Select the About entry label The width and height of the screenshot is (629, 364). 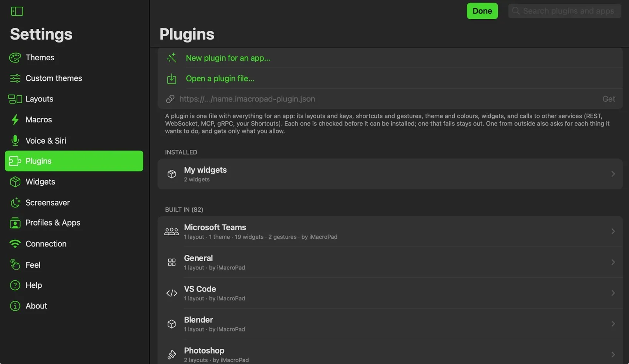click(x=36, y=306)
